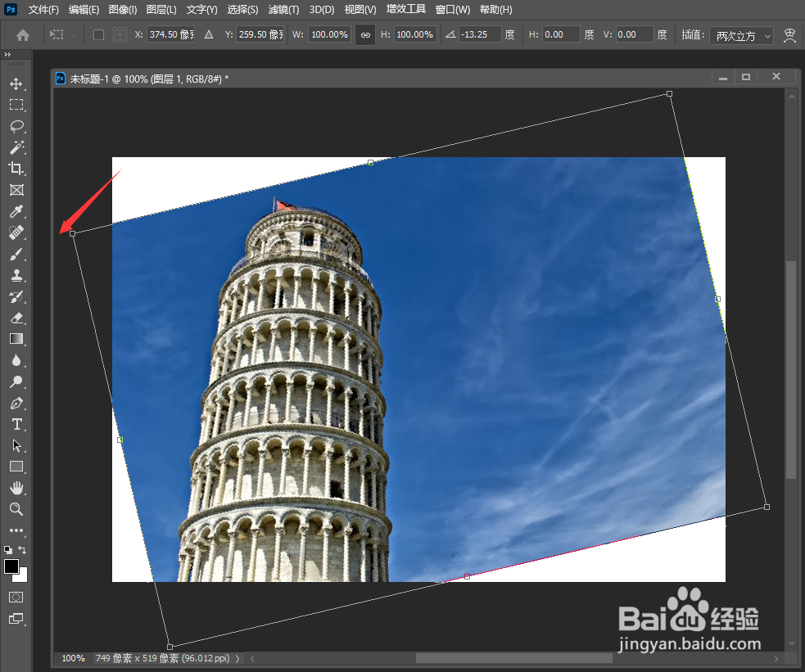The width and height of the screenshot is (805, 672).
Task: Open the status bar document info arrow
Action: tap(237, 657)
